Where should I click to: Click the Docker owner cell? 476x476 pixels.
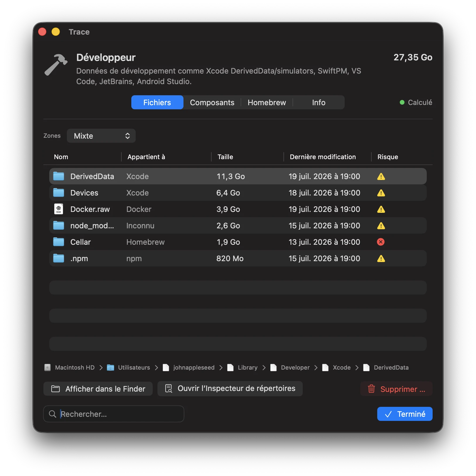pos(139,209)
